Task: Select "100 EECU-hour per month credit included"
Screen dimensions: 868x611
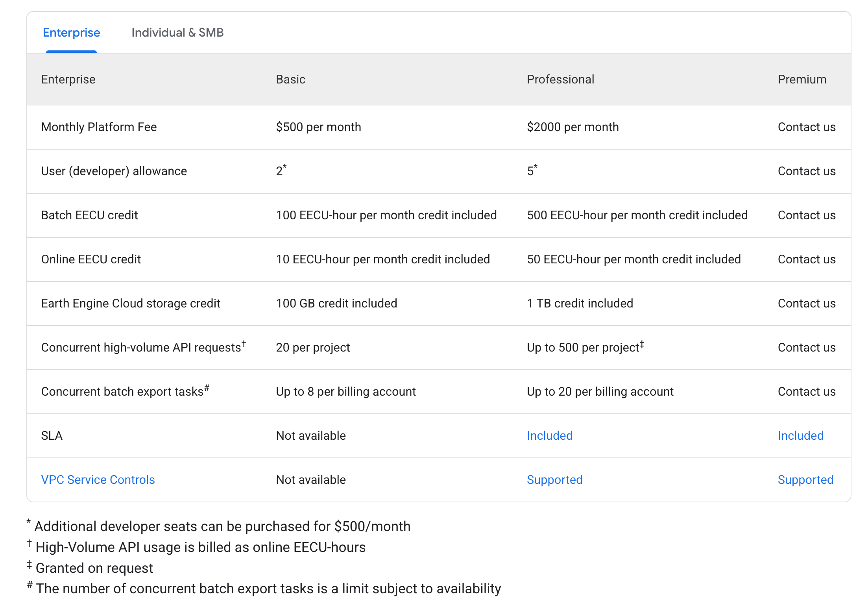Action: (386, 215)
